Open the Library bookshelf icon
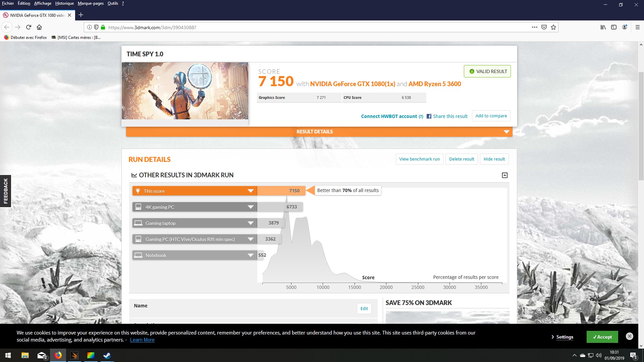644x362 pixels. (603, 27)
